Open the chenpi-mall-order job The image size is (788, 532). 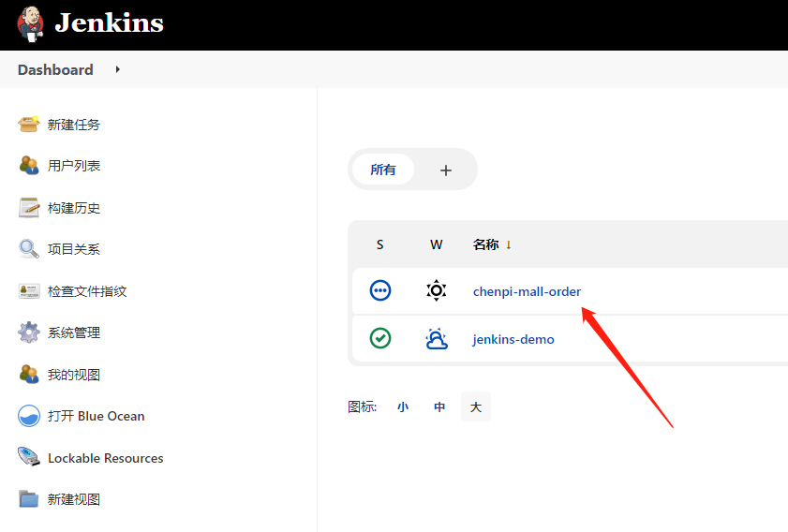point(527,291)
